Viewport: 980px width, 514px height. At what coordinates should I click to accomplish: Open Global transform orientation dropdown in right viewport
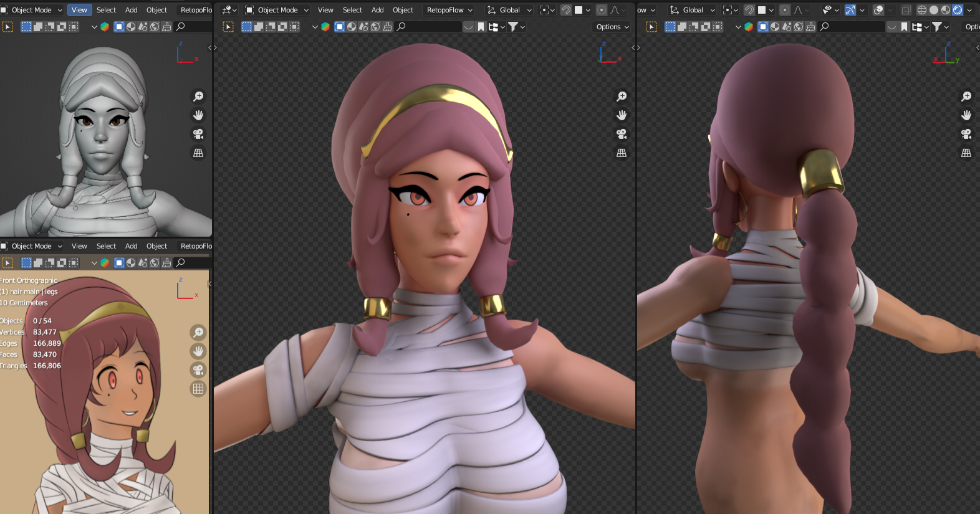click(x=692, y=10)
